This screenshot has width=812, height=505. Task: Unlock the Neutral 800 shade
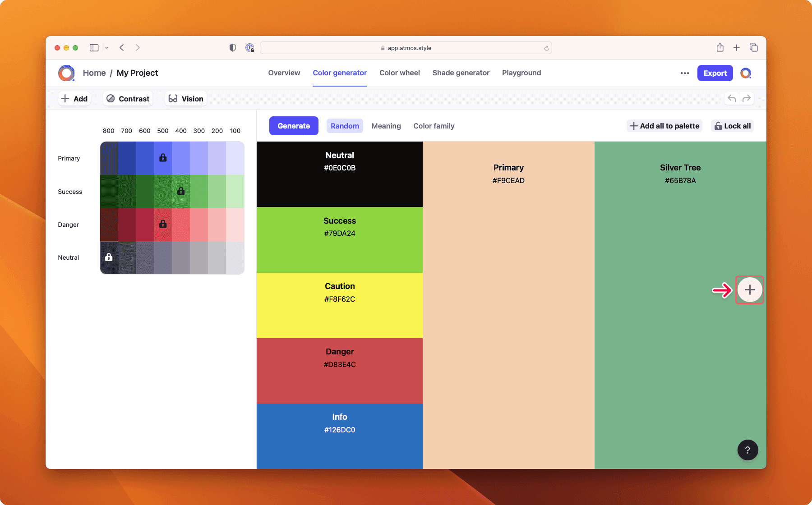(108, 257)
